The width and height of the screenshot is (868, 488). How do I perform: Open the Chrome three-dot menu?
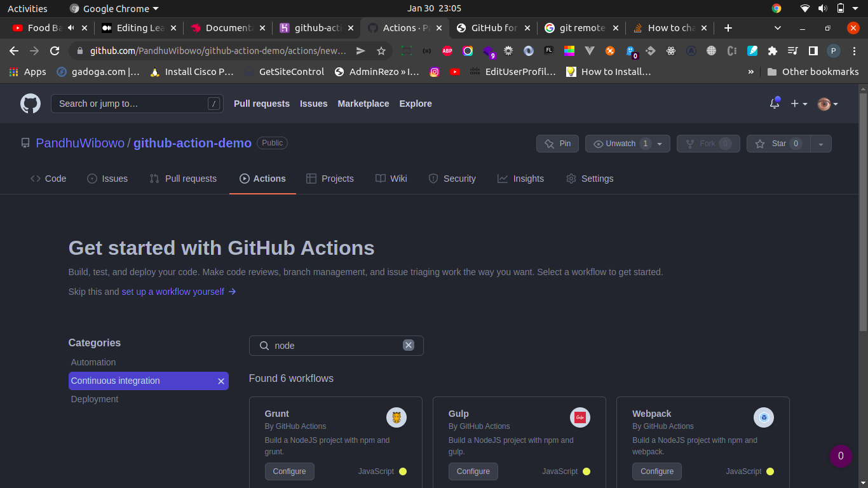pos(853,51)
